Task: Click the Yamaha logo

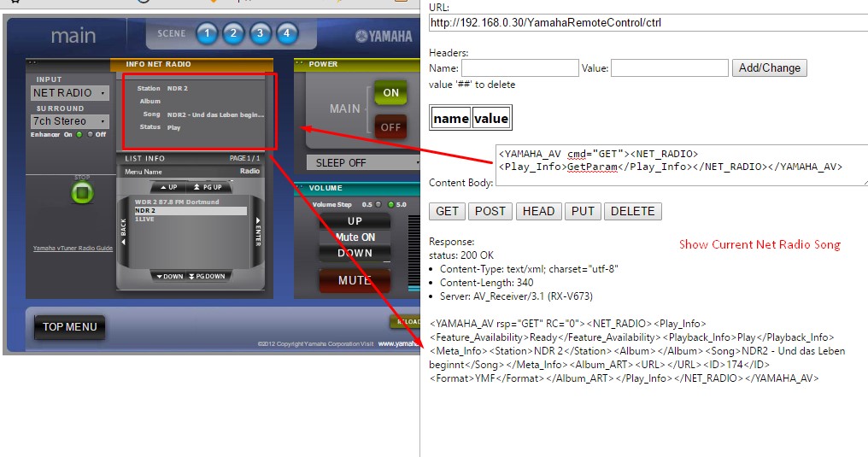Action: click(384, 37)
